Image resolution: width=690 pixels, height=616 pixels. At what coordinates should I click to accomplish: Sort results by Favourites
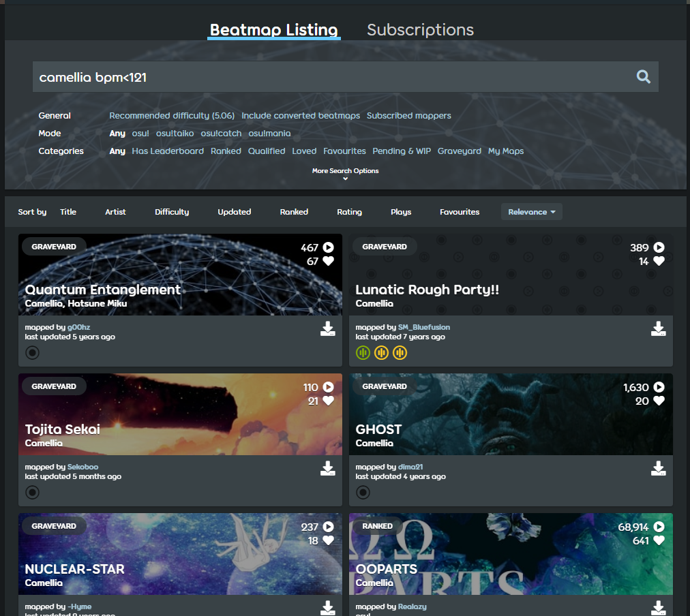pyautogui.click(x=460, y=212)
